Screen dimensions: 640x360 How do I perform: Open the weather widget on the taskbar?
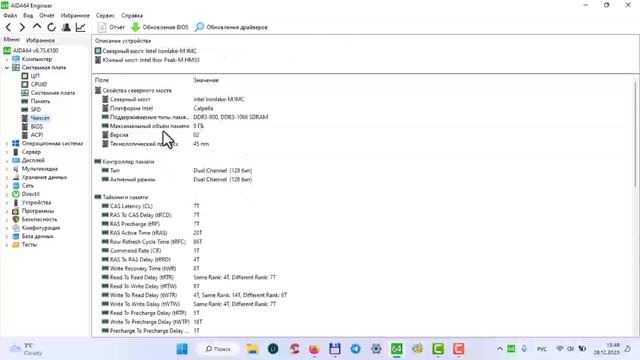pos(26,349)
